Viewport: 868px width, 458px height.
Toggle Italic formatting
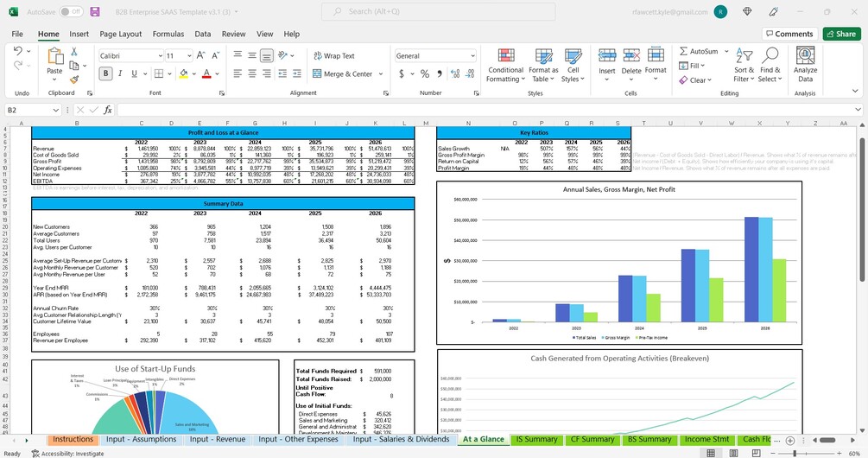[119, 73]
